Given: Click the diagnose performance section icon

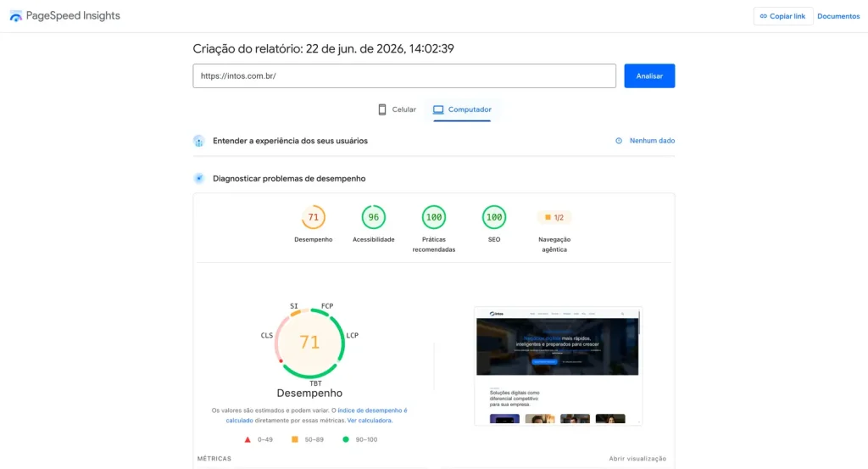Looking at the screenshot, I should pos(198,178).
